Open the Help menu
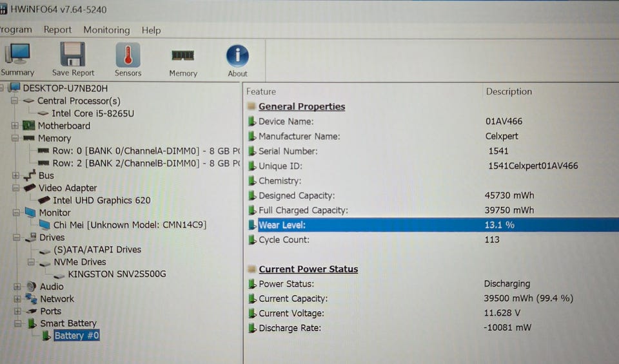619x364 pixels. tap(151, 30)
